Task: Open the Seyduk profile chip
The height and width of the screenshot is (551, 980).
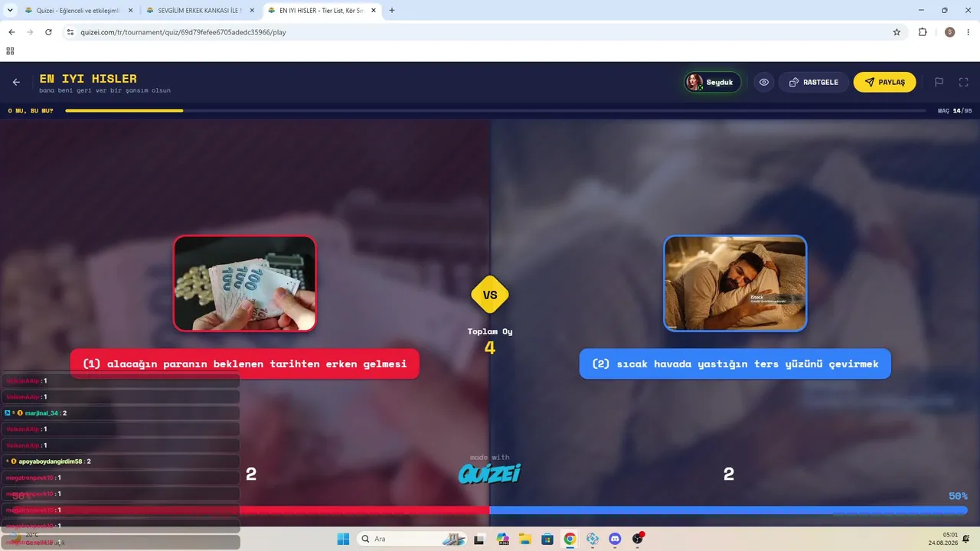Action: [x=713, y=82]
